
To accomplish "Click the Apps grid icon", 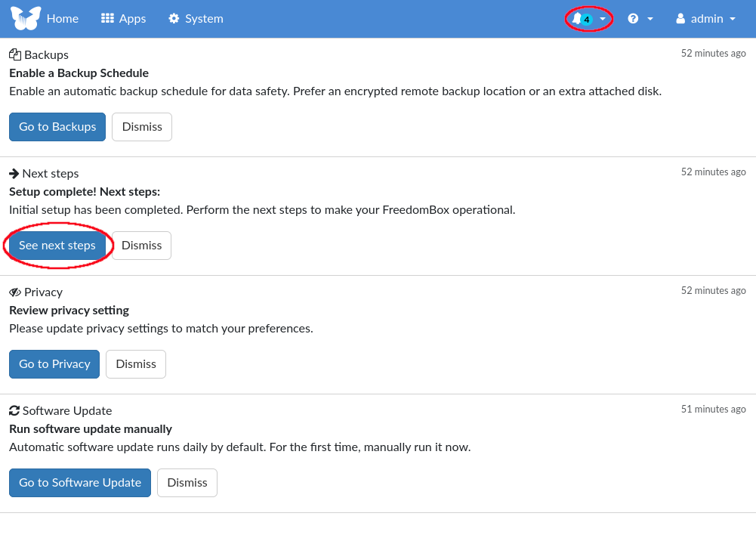I will pos(108,18).
